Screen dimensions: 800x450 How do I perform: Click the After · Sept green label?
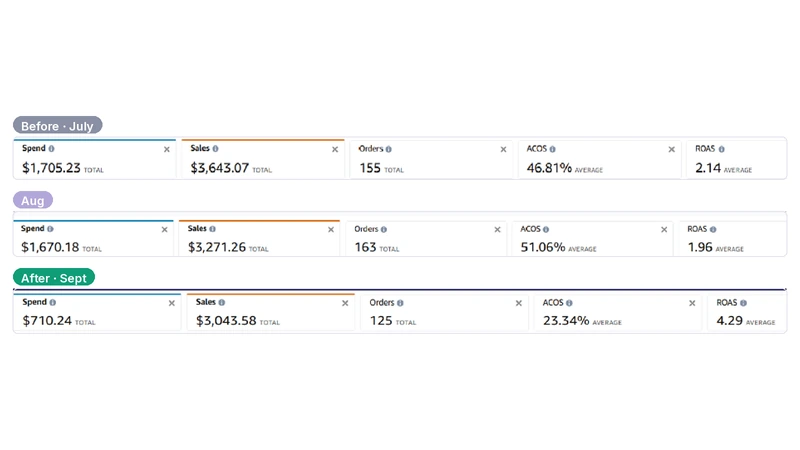coord(54,278)
